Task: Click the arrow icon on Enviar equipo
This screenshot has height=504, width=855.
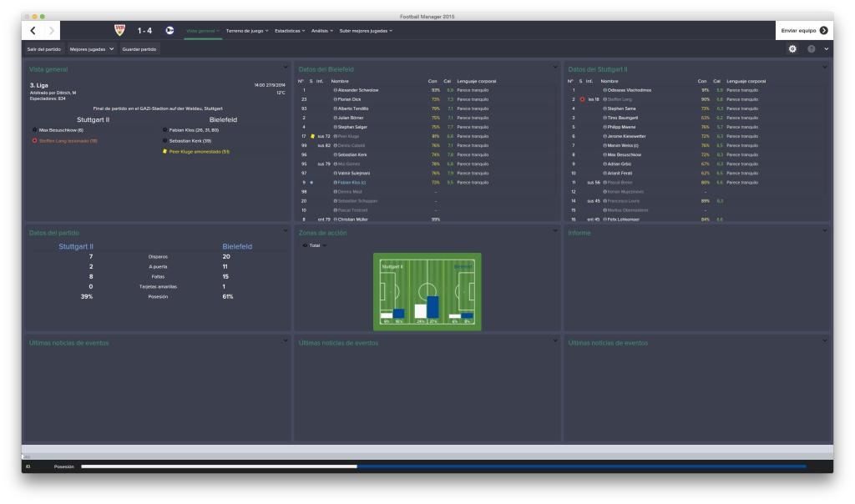Action: point(823,31)
